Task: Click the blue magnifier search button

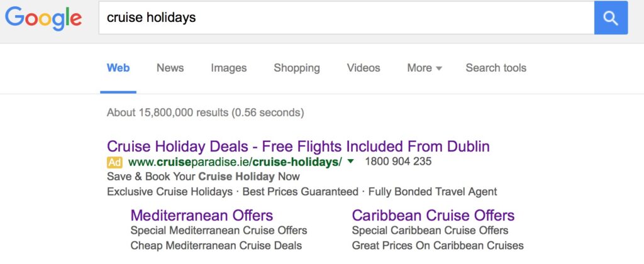Action: 611,18
